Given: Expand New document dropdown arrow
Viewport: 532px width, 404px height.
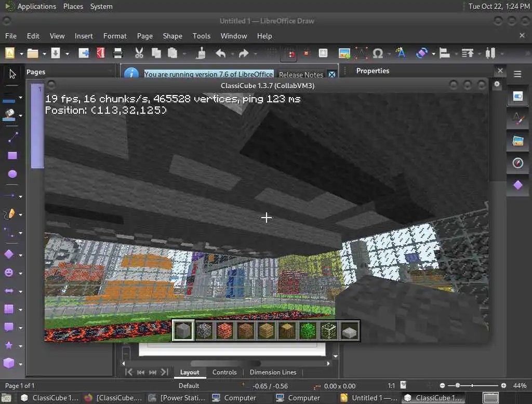Looking at the screenshot, I should (x=21, y=53).
